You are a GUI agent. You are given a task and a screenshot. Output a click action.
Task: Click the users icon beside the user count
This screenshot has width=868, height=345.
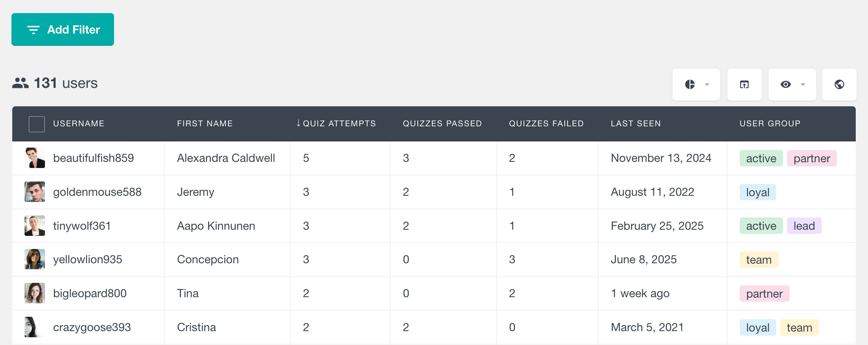click(x=20, y=83)
